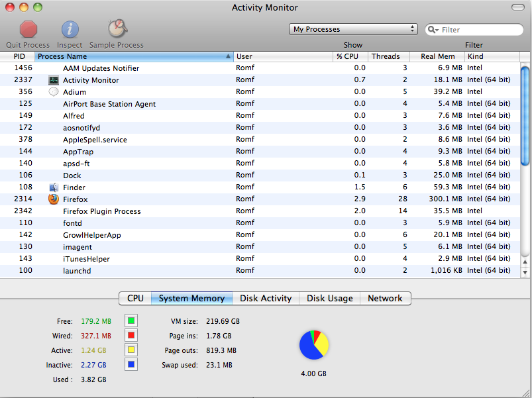Click the Page outs 819.3 MB value
The height and width of the screenshot is (398, 532).
click(x=221, y=350)
